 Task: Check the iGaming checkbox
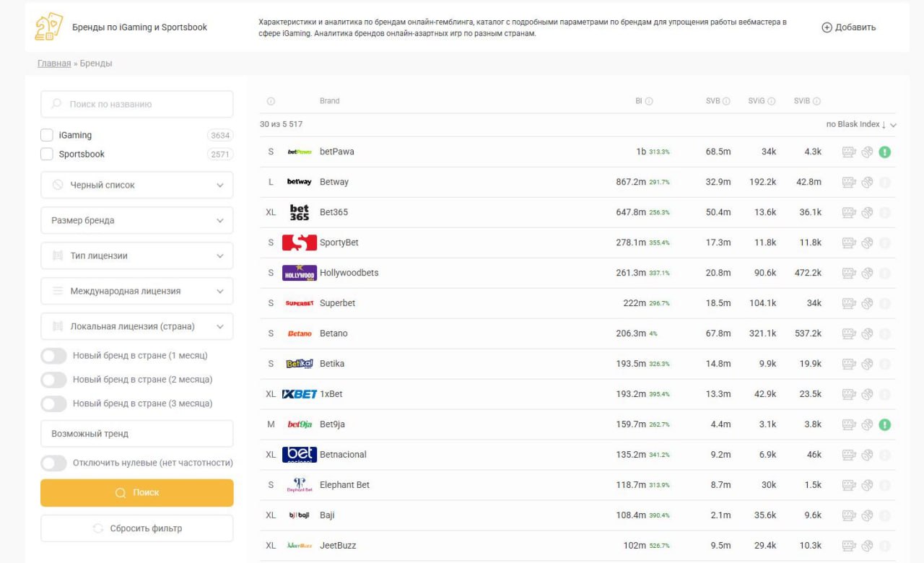point(47,135)
